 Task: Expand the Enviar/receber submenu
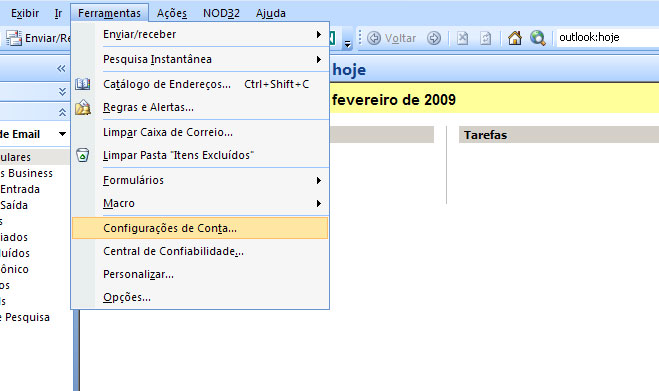200,34
